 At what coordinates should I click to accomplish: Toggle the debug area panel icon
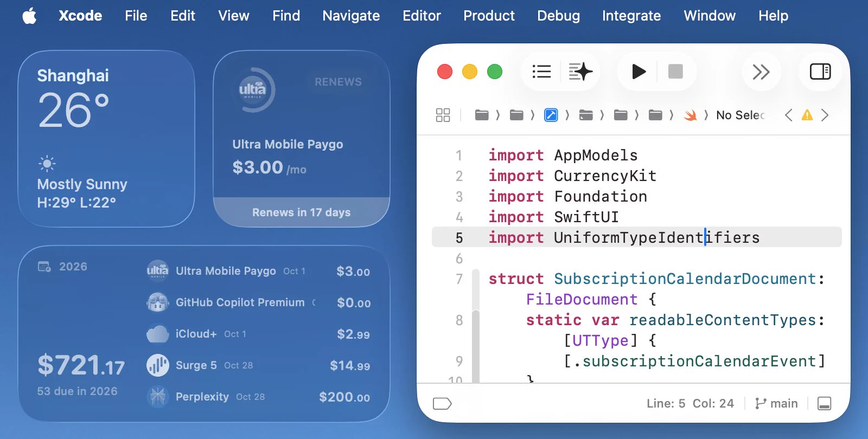coord(824,403)
